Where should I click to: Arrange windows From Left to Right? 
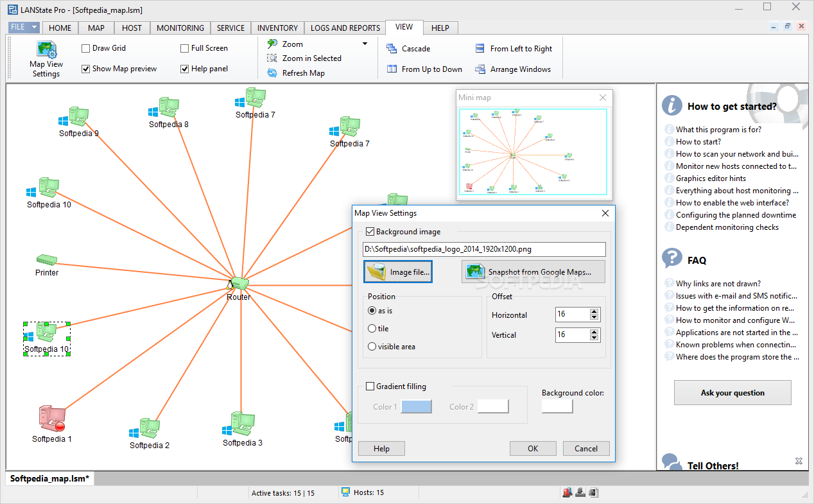pos(514,49)
